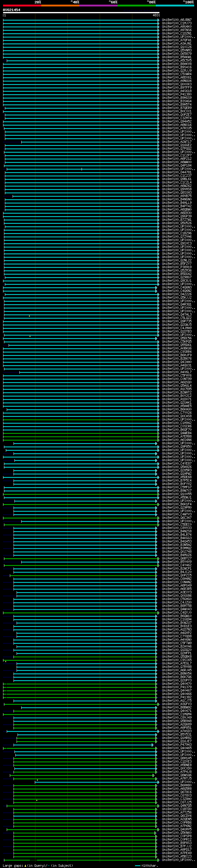Choose UniRef100_C5FHY6 label
Screen dimensions: 197x868
click(x=177, y=375)
